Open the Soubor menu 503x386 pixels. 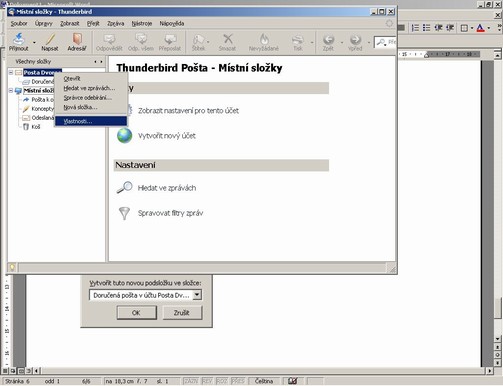point(19,24)
